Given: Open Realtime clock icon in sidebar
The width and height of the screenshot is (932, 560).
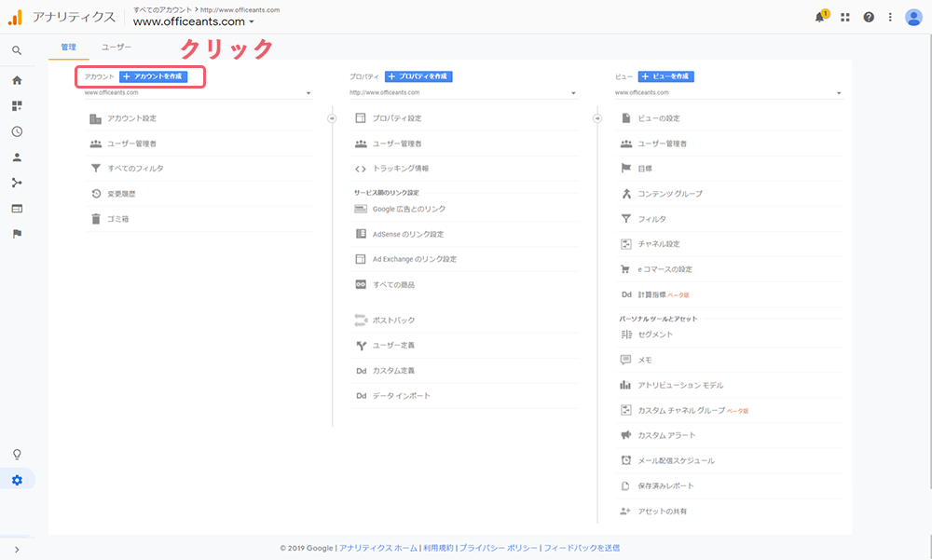Looking at the screenshot, I should coord(17,131).
